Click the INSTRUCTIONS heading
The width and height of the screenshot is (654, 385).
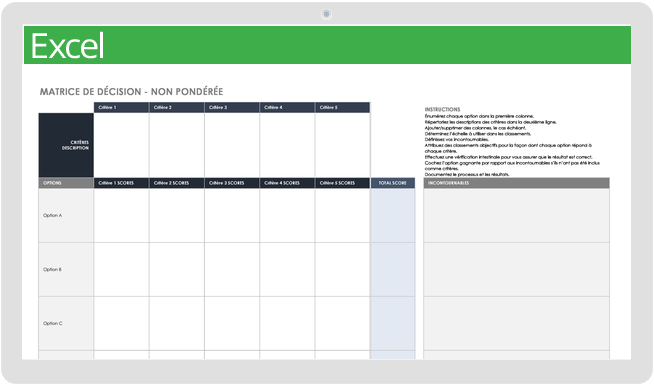(443, 109)
